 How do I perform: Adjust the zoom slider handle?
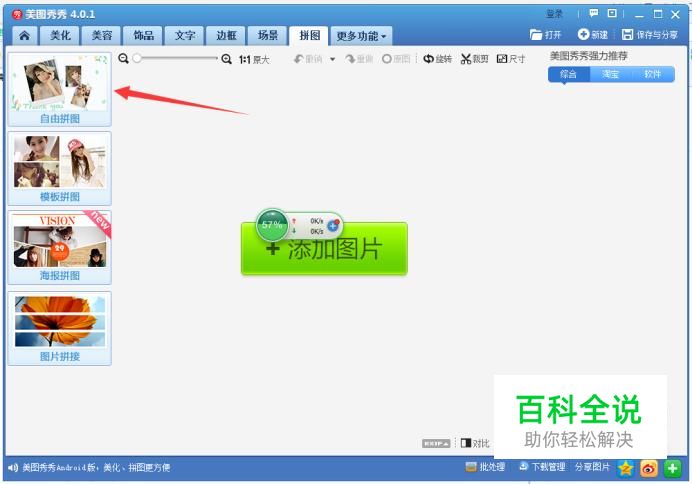click(x=137, y=58)
